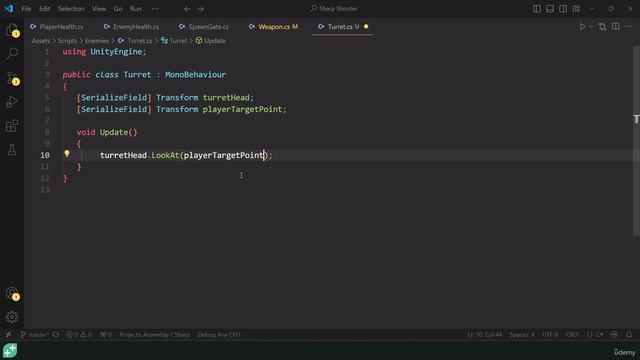Viewport: 640px width, 360px height.
Task: Toggle the secondary side bar layout
Action: tap(563, 9)
